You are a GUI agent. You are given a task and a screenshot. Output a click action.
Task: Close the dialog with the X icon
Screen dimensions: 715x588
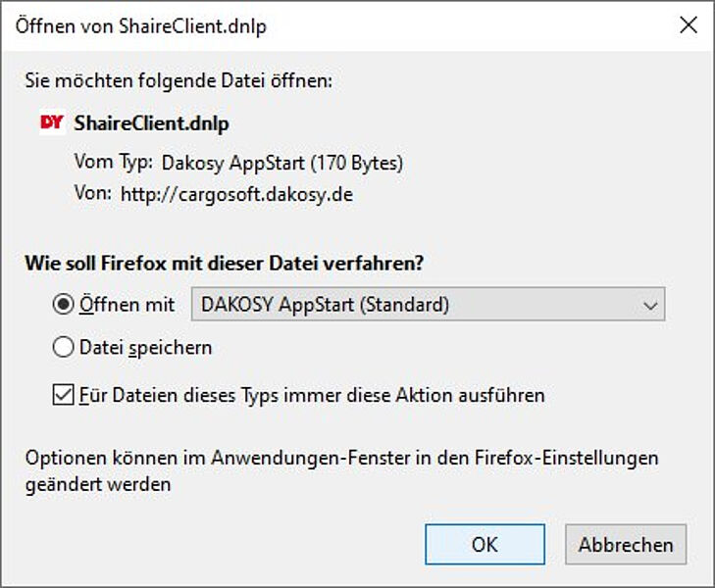(689, 26)
